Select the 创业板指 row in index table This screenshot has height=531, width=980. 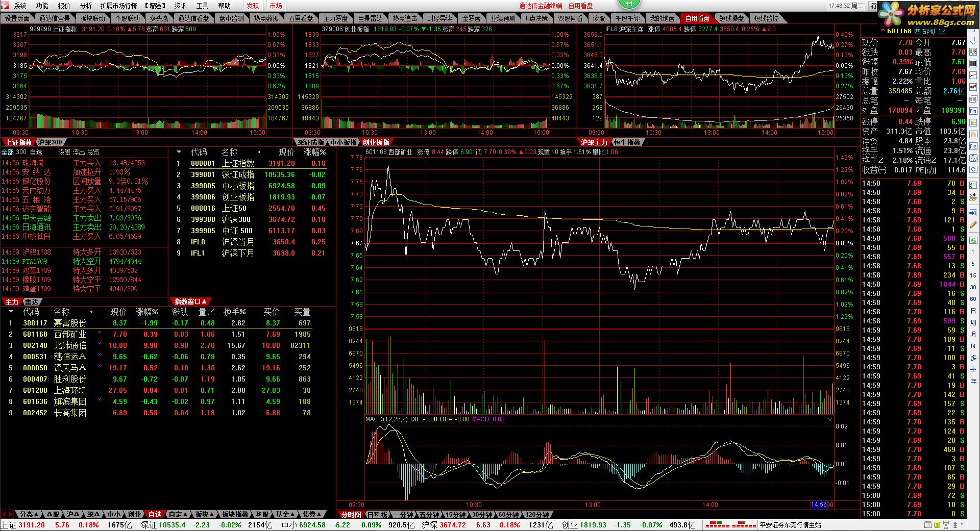pos(251,197)
